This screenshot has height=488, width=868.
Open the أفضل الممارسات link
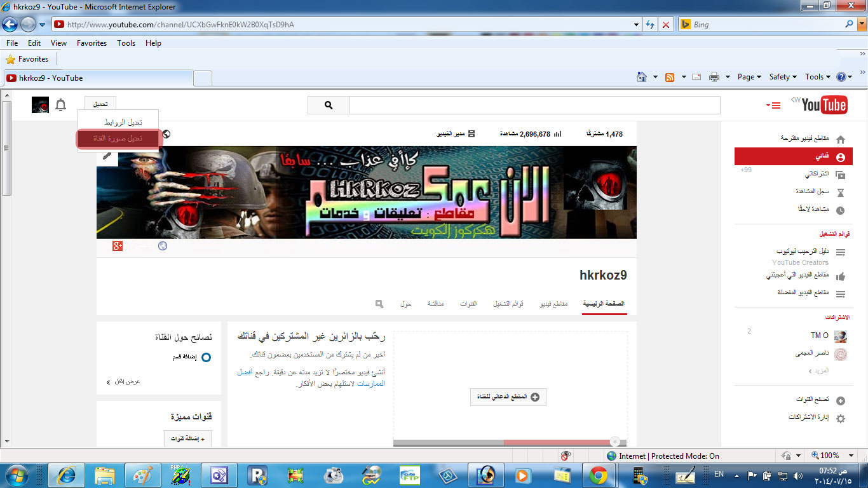click(312, 377)
